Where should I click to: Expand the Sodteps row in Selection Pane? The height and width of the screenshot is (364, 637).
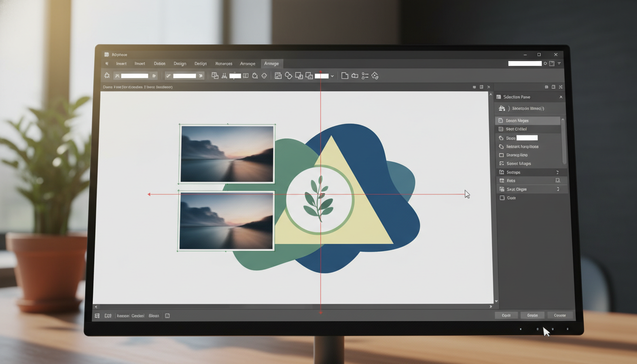click(557, 172)
